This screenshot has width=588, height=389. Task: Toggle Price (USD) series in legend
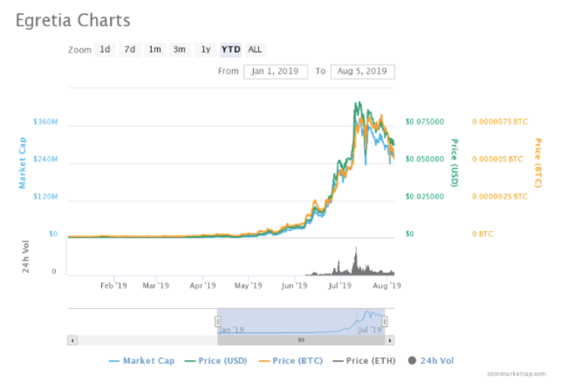pyautogui.click(x=216, y=361)
